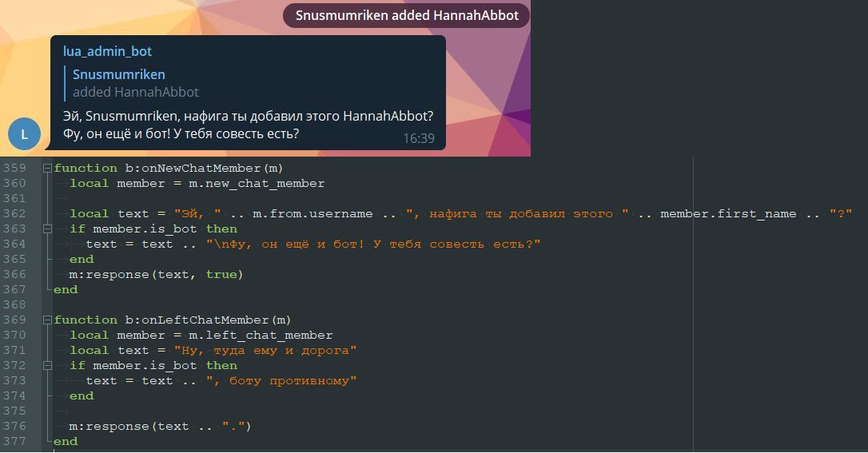Click the final 'end' keyword on line 377
The image size is (868, 453).
pos(66,441)
